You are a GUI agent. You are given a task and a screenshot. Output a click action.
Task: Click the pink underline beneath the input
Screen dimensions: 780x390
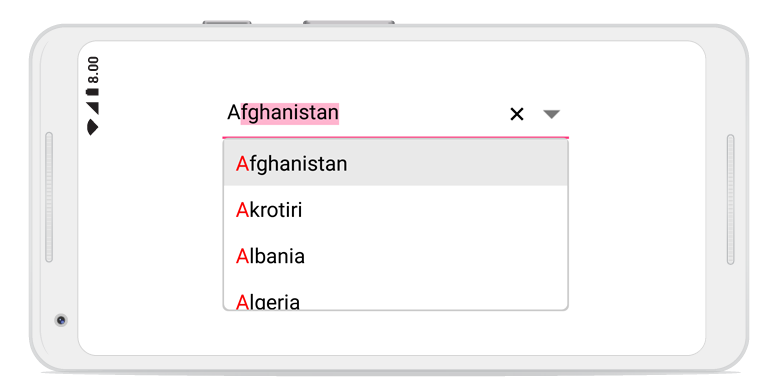[395, 137]
